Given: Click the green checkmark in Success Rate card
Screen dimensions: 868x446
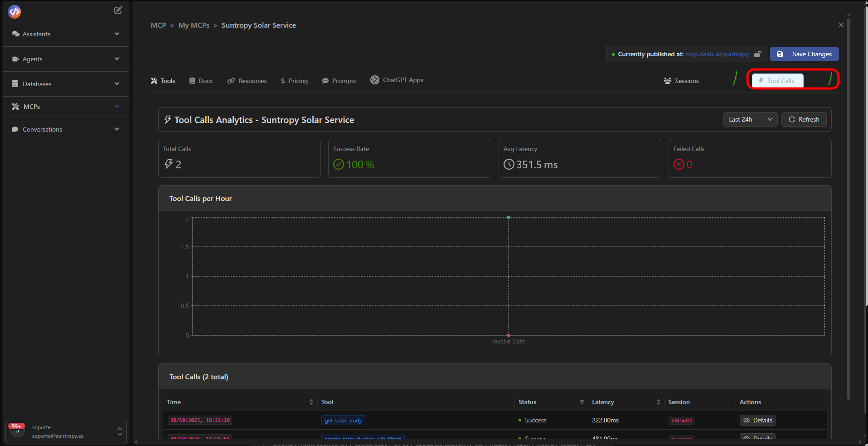Looking at the screenshot, I should click(339, 164).
